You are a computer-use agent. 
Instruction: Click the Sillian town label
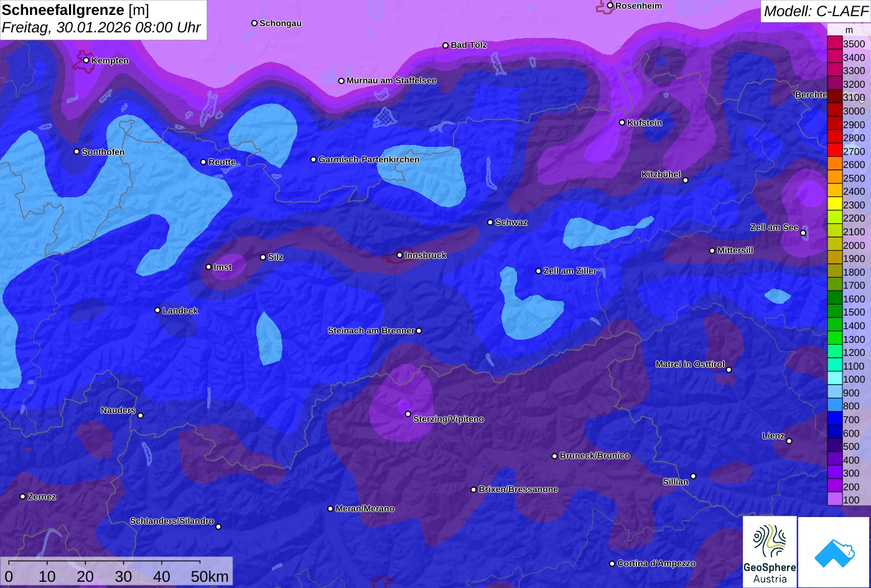676,482
